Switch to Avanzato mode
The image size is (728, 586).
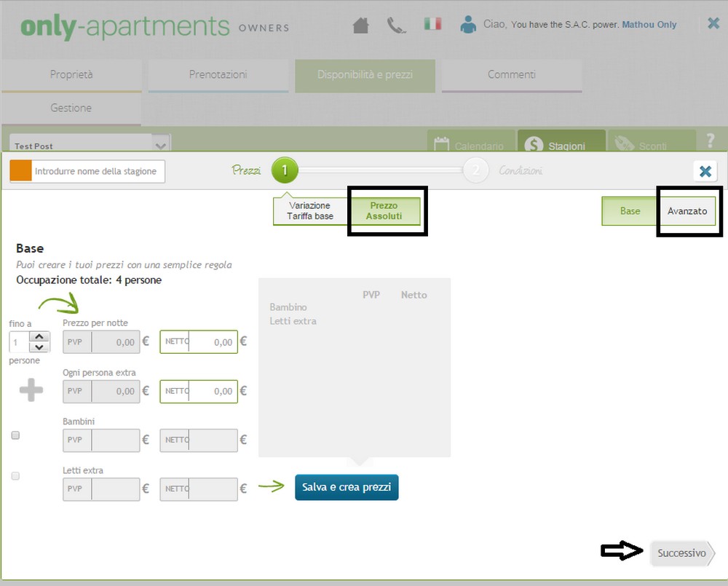coord(687,211)
